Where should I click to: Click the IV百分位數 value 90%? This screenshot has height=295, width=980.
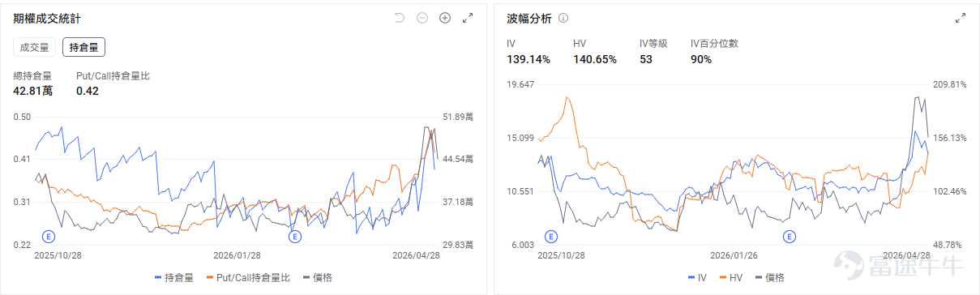701,59
